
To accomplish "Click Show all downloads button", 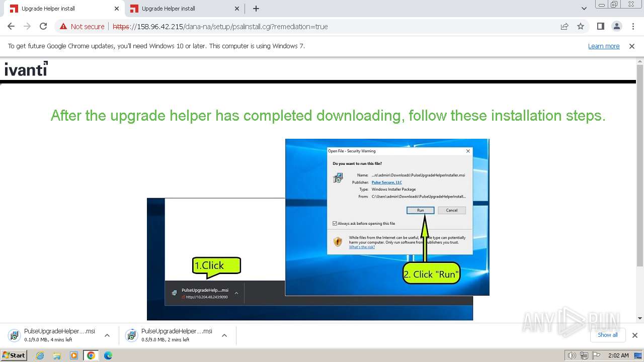I will pyautogui.click(x=608, y=335).
